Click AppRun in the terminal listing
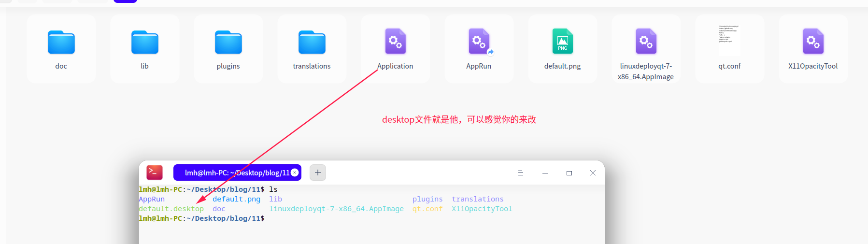 pos(152,199)
